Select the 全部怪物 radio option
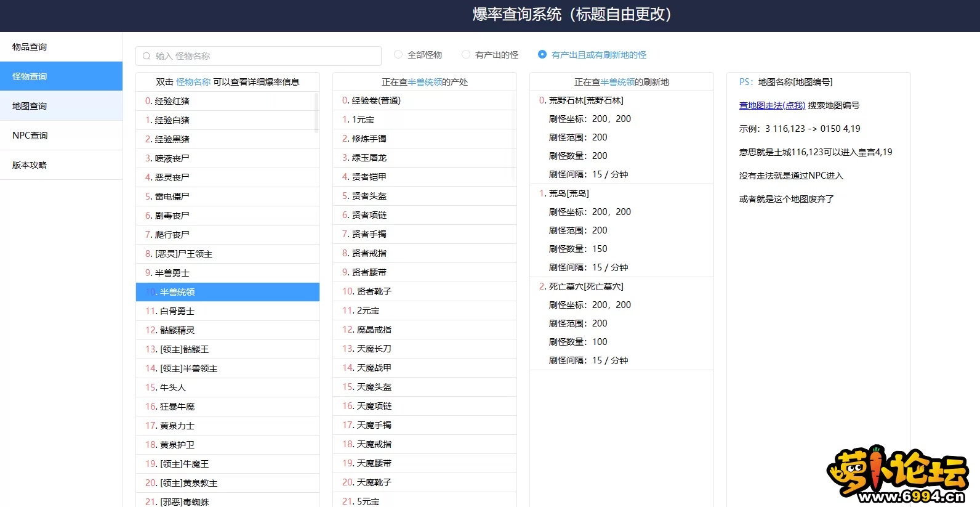Image resolution: width=980 pixels, height=507 pixels. point(419,55)
